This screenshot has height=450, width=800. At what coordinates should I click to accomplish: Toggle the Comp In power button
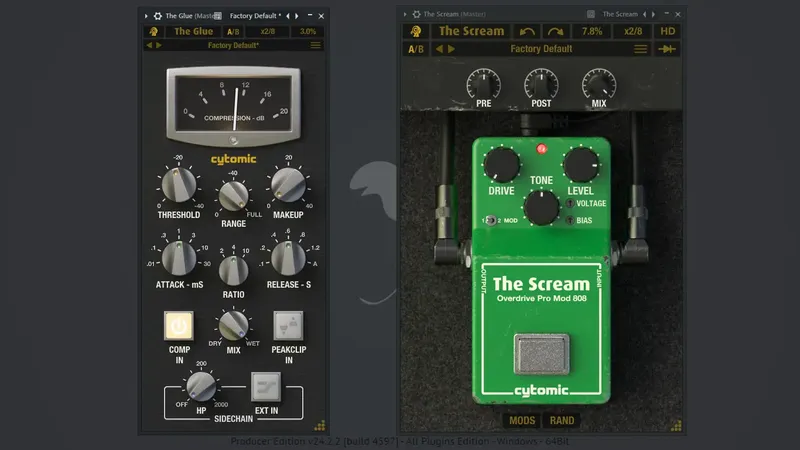pos(179,326)
